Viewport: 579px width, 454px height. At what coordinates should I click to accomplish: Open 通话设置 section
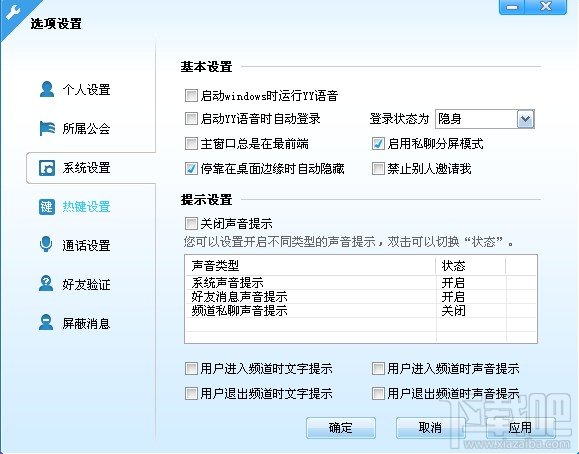tap(86, 245)
